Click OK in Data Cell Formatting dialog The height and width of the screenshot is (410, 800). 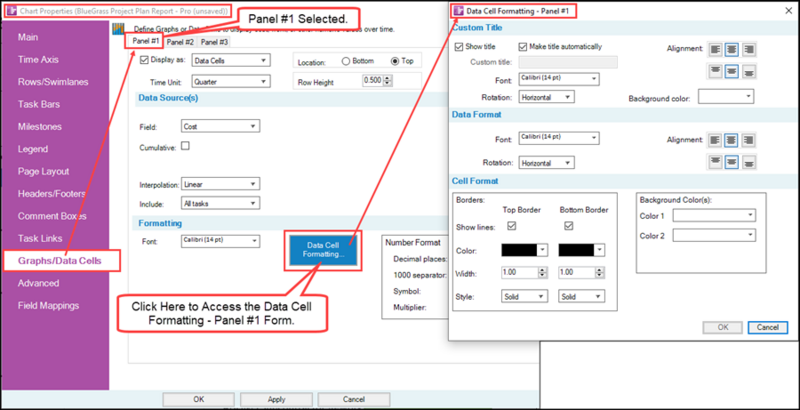[x=723, y=327]
